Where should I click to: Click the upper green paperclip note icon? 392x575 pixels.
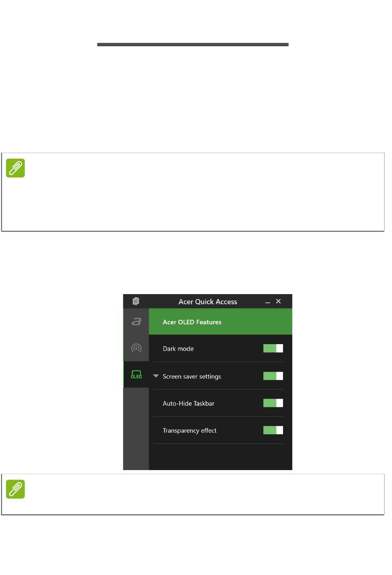click(15, 168)
